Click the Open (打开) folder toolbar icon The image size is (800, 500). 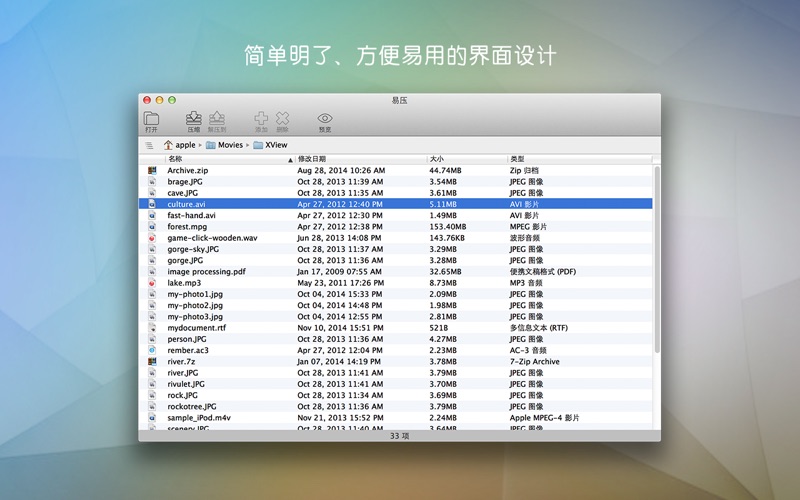[151, 120]
